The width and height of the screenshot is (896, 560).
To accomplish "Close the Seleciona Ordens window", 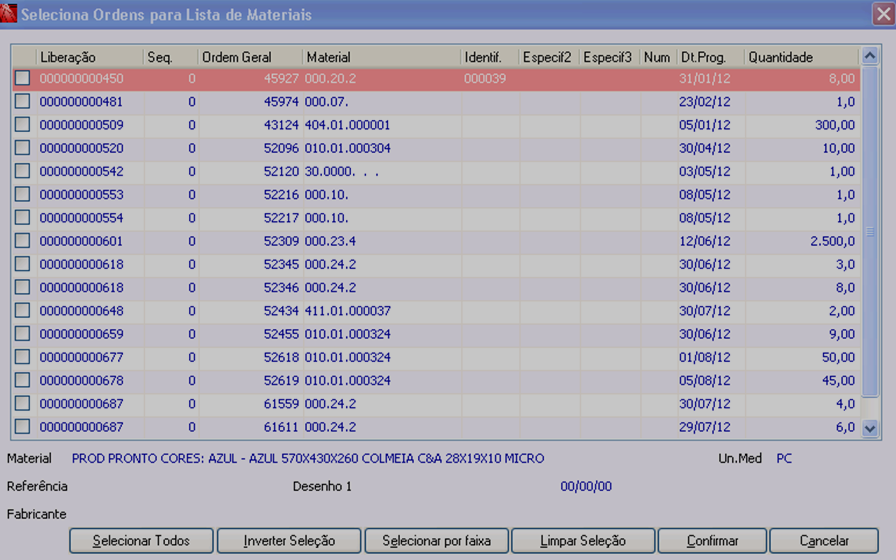I will [883, 14].
